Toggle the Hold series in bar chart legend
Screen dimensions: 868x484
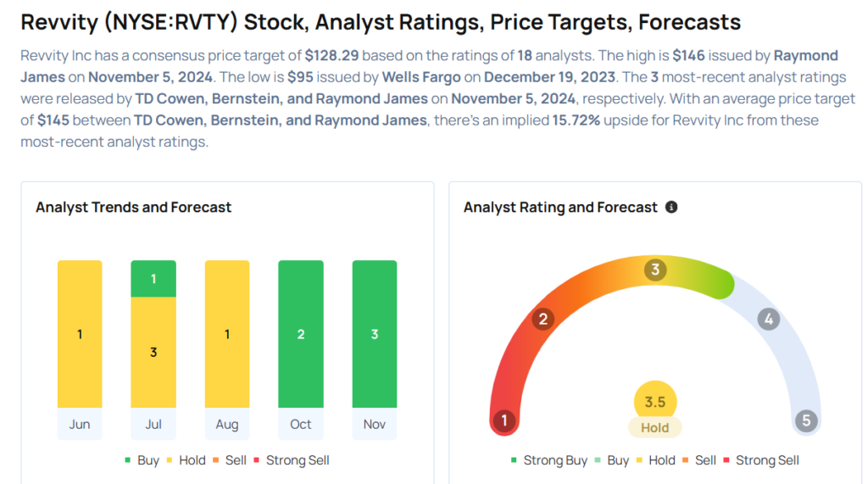pos(186,460)
